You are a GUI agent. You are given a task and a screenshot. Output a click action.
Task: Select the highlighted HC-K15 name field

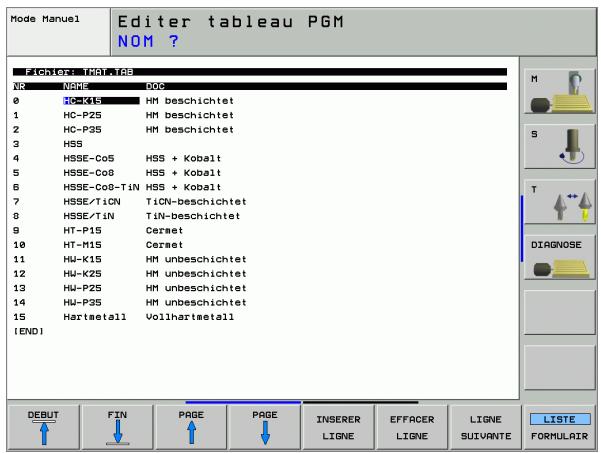click(x=101, y=101)
